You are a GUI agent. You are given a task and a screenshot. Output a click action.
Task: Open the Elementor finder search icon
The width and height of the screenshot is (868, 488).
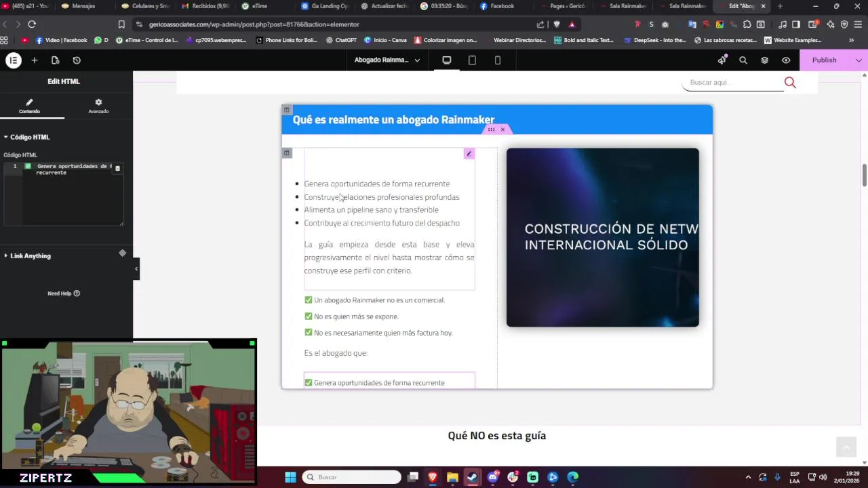click(x=743, y=60)
